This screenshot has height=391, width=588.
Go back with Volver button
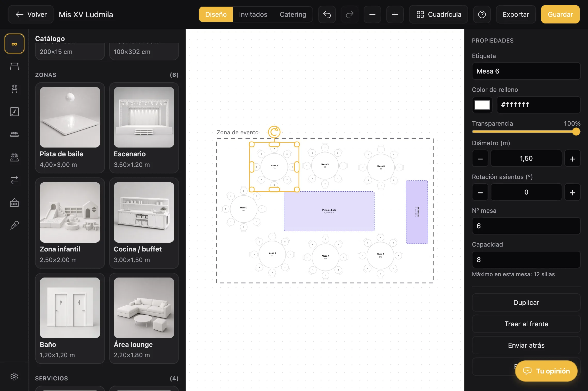31,14
